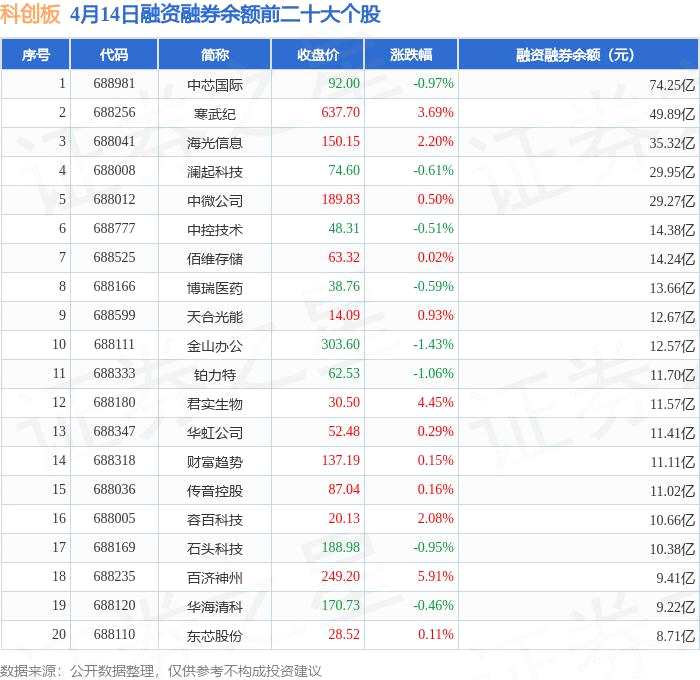The image size is (700, 680).
Task: Click stock code 688180
Action: point(114,403)
